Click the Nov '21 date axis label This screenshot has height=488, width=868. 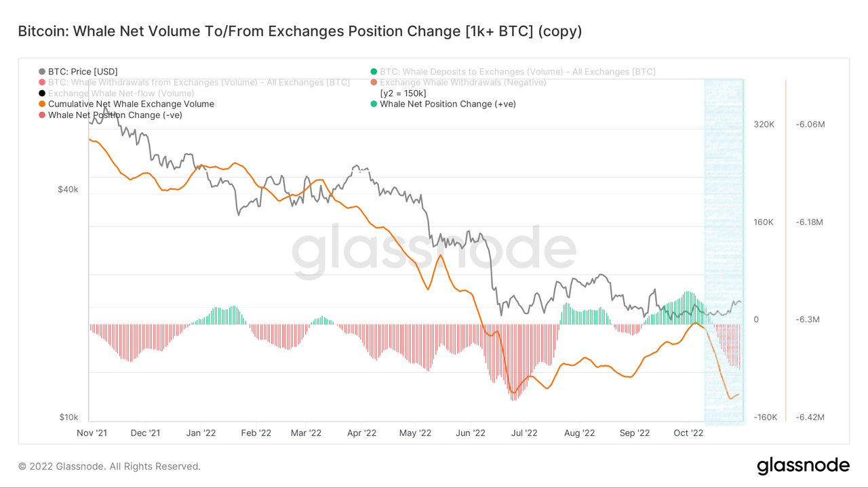click(x=92, y=432)
